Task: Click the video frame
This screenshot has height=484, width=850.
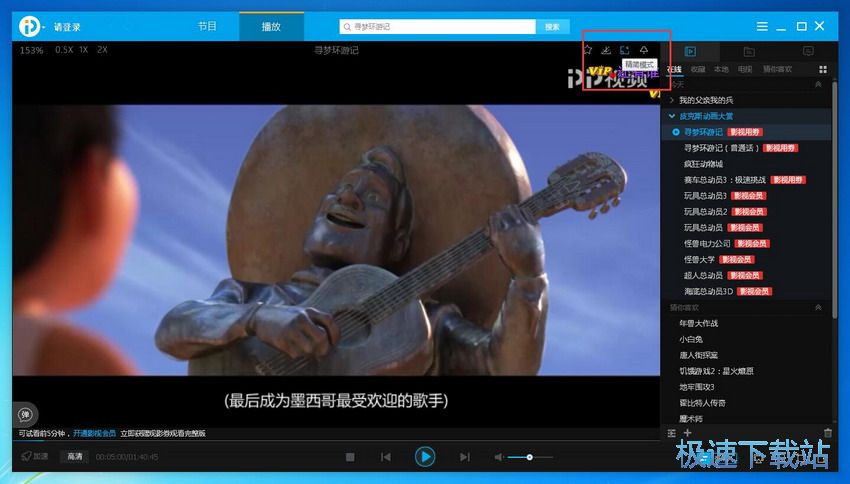Action: pyautogui.click(x=336, y=240)
